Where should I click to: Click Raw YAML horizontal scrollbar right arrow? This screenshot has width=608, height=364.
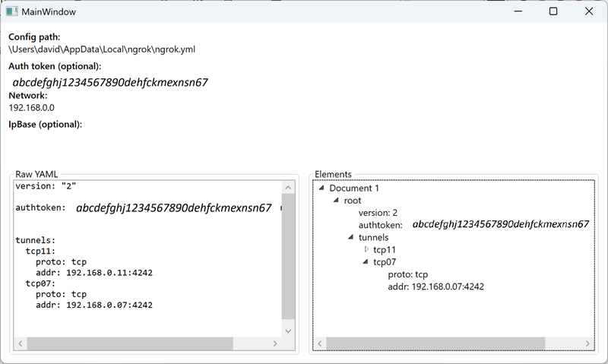point(275,343)
